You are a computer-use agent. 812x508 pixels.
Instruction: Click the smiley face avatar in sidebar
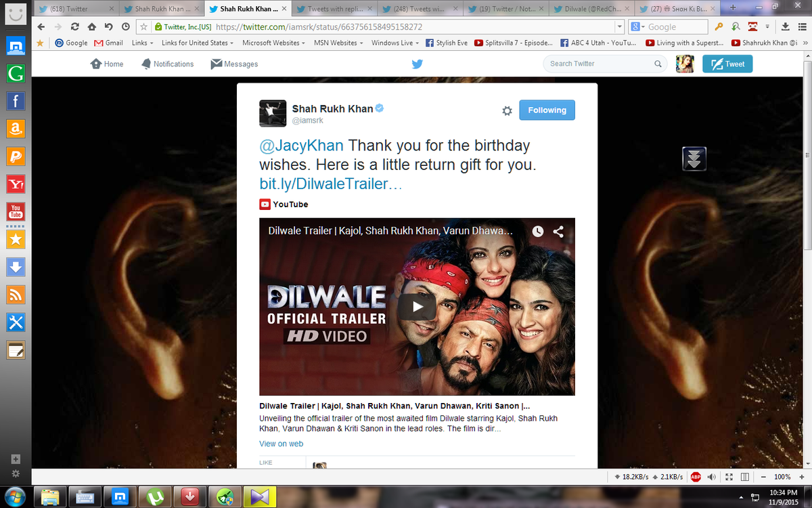tap(16, 14)
